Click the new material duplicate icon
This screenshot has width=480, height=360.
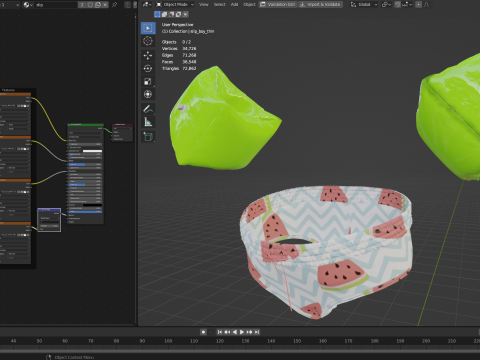98,5
